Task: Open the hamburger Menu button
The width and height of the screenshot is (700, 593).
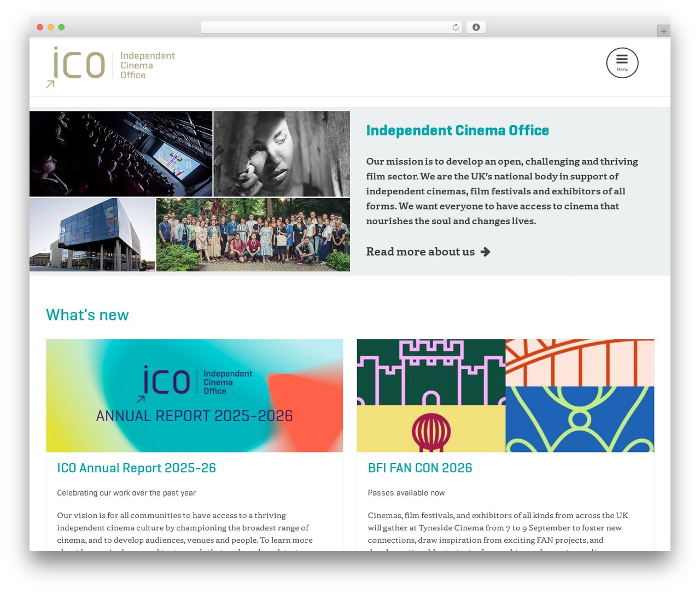Action: tap(622, 63)
